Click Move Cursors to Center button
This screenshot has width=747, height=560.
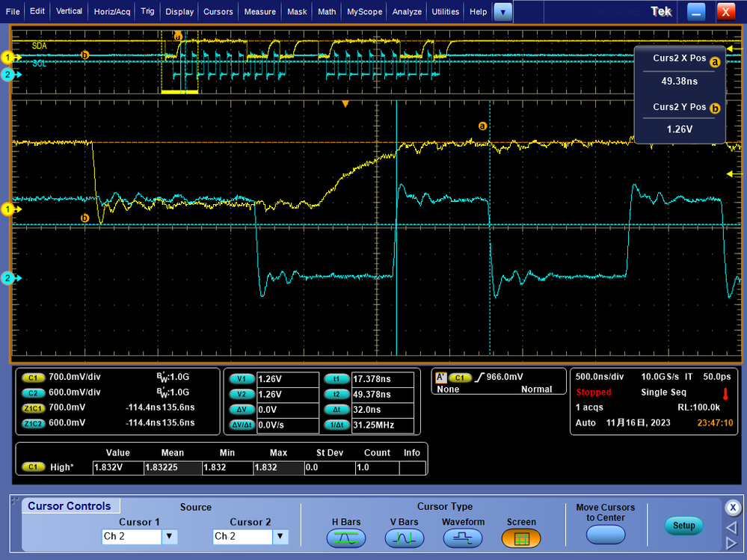pyautogui.click(x=606, y=535)
